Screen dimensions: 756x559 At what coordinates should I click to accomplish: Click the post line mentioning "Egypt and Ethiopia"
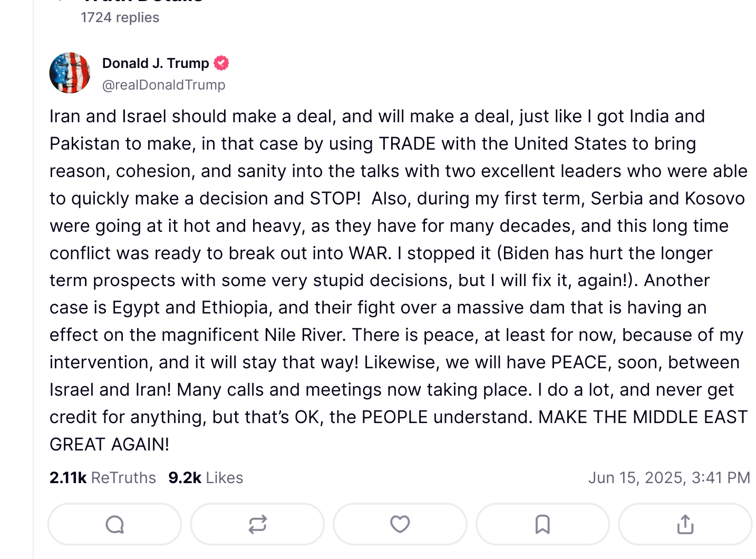[378, 308]
